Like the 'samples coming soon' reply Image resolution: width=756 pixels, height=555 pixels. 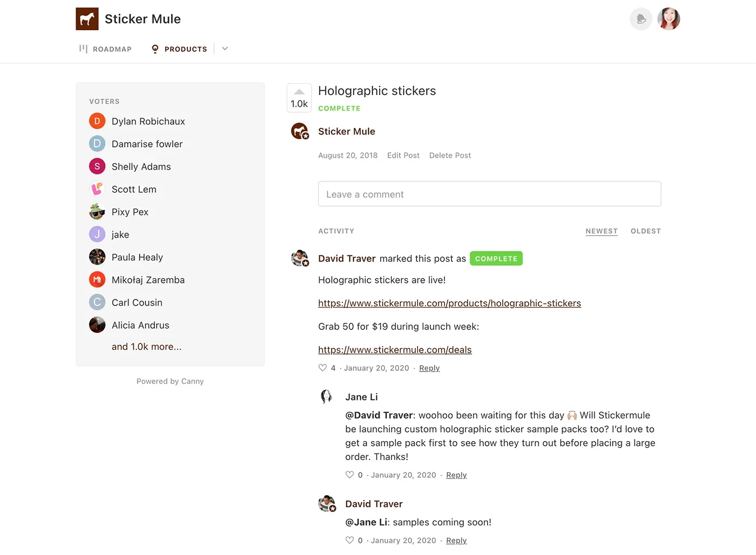[349, 540]
